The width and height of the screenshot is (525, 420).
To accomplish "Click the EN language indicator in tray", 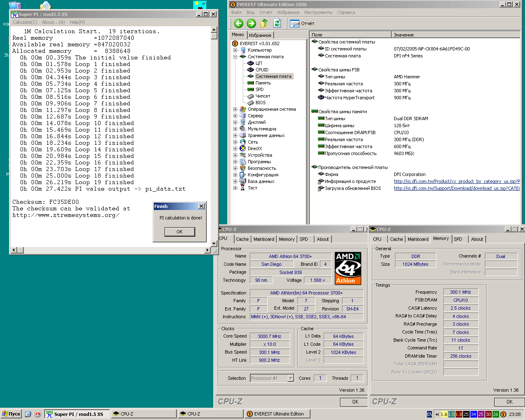I will coord(429,414).
